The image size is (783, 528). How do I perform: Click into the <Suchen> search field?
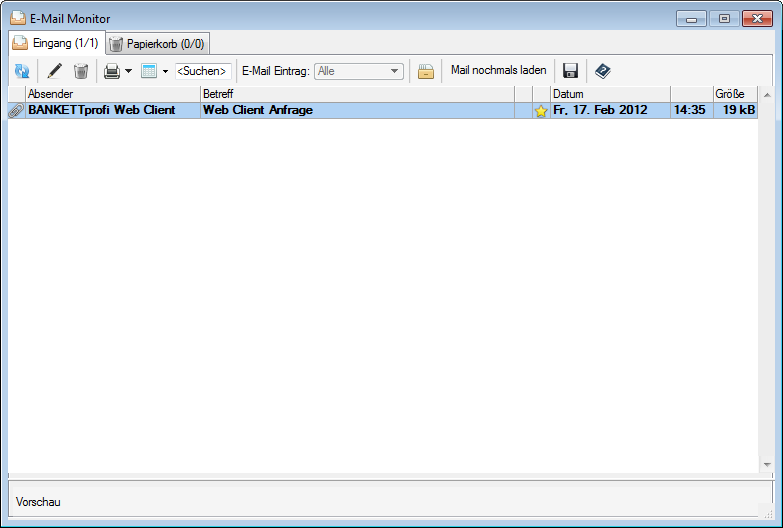click(203, 71)
